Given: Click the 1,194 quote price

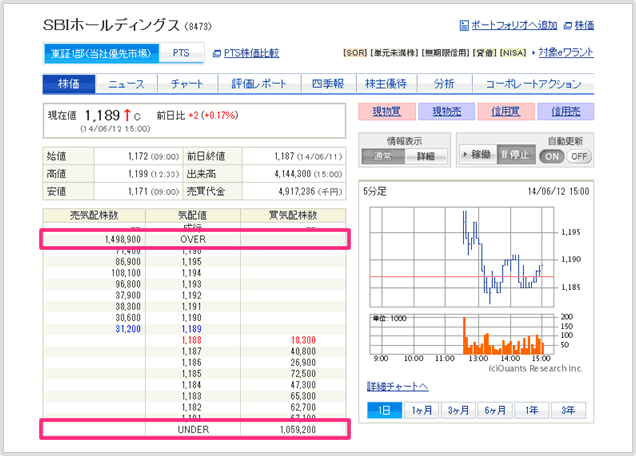Looking at the screenshot, I should pos(191,273).
